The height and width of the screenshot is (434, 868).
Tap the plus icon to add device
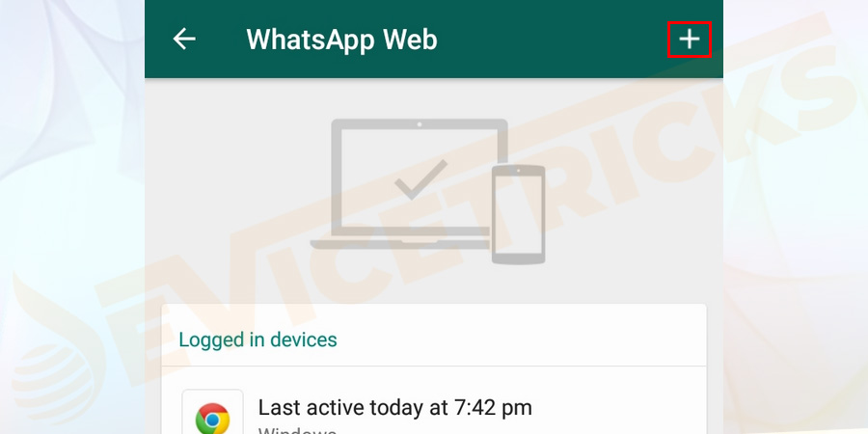[690, 40]
